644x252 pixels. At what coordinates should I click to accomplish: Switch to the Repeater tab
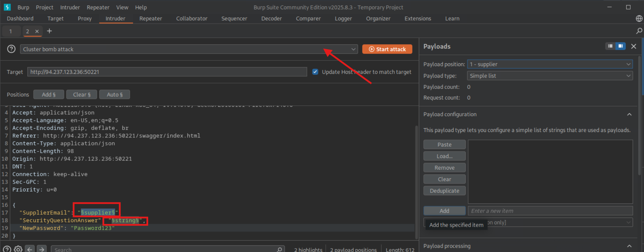click(x=151, y=18)
